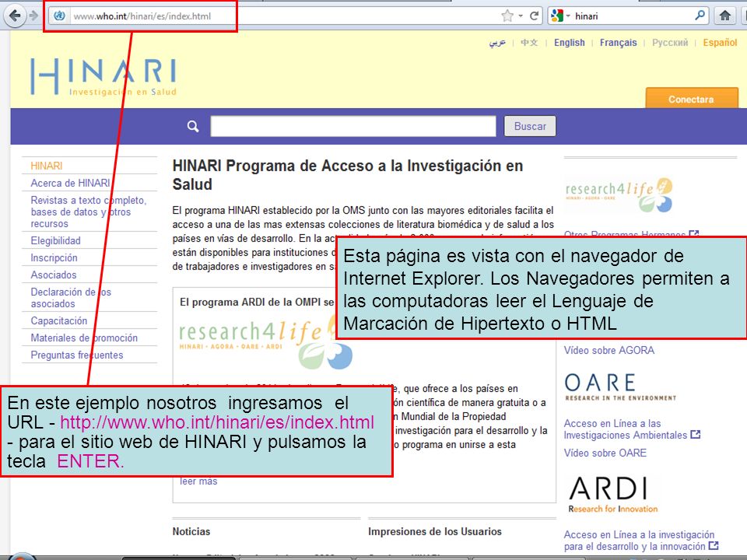Reload the page with the refresh icon

pyautogui.click(x=534, y=16)
